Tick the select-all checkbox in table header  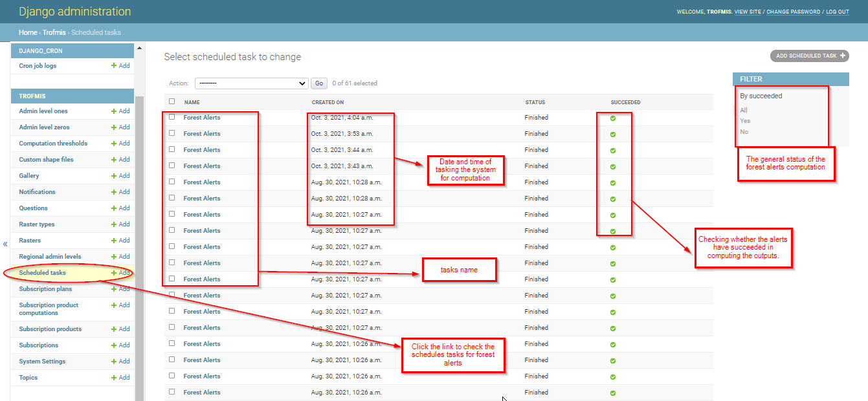(x=172, y=102)
